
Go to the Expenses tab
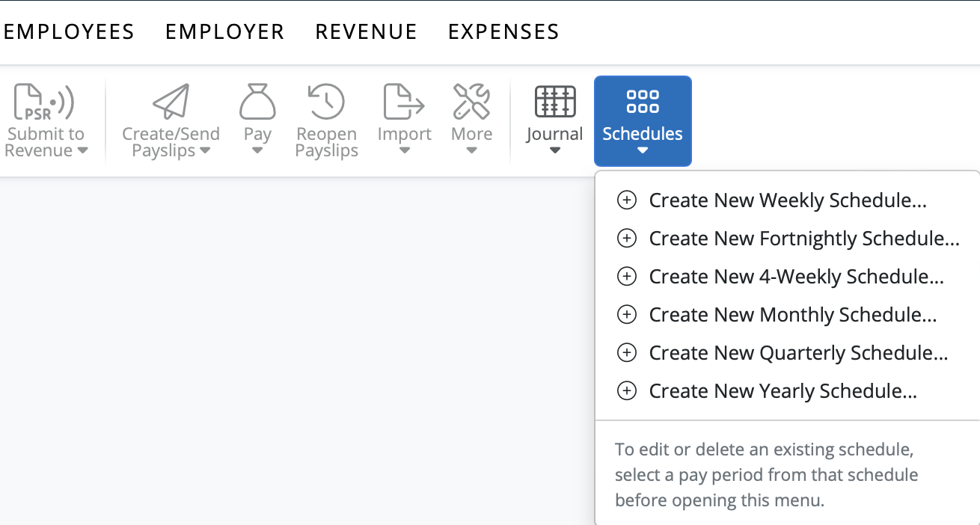503,31
